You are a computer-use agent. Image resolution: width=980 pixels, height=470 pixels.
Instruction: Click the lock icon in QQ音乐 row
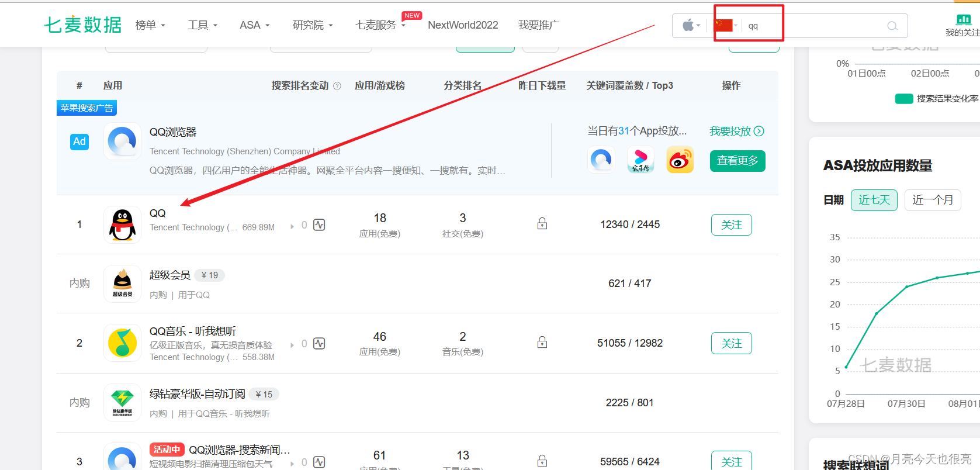[542, 342]
